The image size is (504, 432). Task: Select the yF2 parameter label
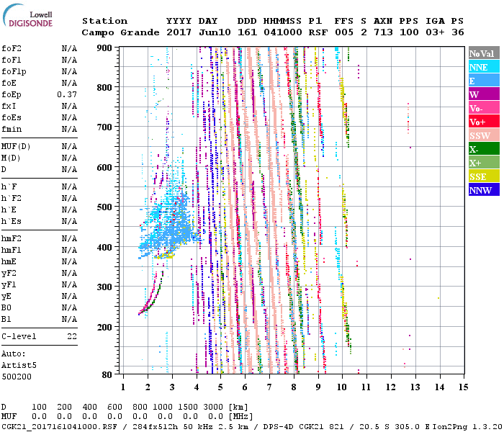tap(9, 274)
